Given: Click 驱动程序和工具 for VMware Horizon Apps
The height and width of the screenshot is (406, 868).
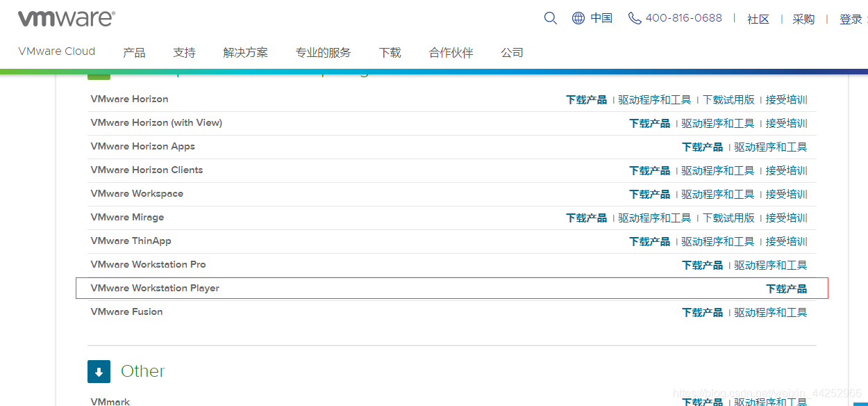Looking at the screenshot, I should (771, 147).
